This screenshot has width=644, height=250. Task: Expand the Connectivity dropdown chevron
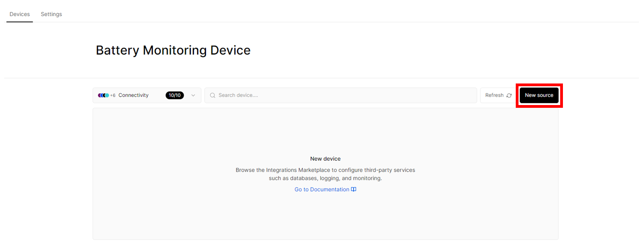(x=193, y=95)
